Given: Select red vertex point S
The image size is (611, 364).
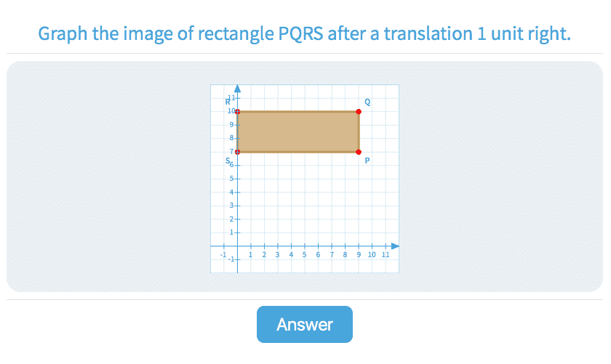Looking at the screenshot, I should tap(238, 152).
